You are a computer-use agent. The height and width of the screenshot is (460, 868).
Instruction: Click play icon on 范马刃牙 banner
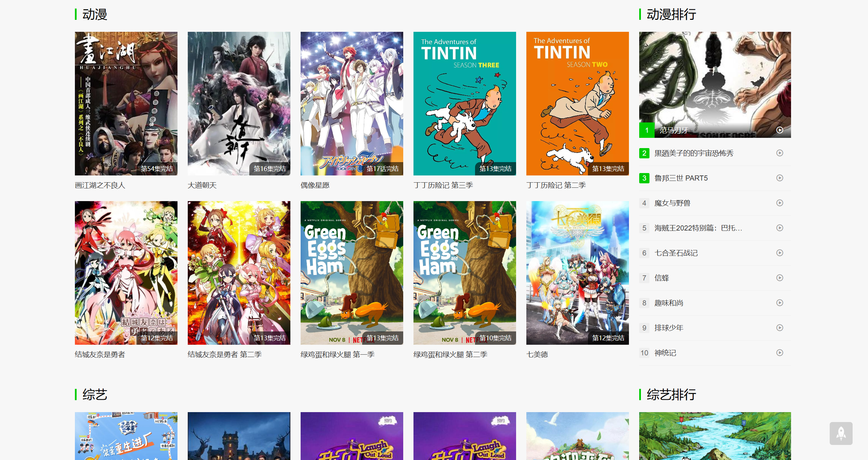[779, 130]
